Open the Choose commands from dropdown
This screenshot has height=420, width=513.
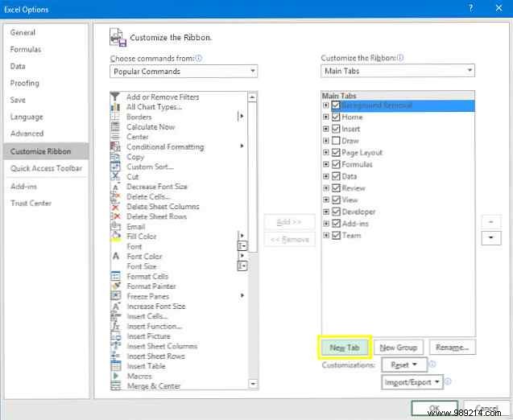tap(184, 72)
